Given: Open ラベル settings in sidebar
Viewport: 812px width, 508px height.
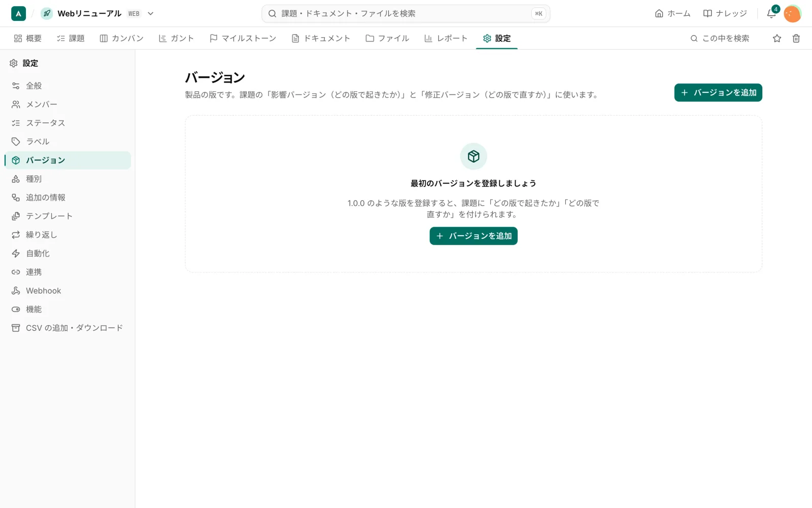Looking at the screenshot, I should pyautogui.click(x=67, y=142).
